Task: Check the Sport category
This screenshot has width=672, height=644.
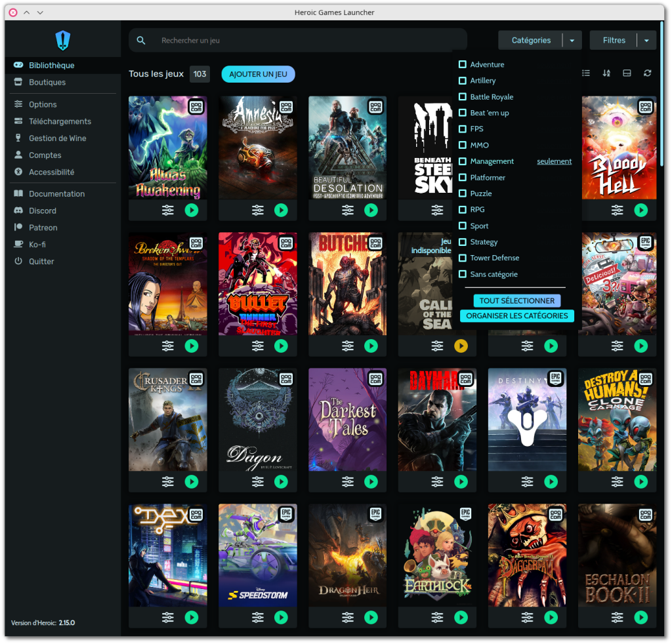Action: [x=463, y=226]
